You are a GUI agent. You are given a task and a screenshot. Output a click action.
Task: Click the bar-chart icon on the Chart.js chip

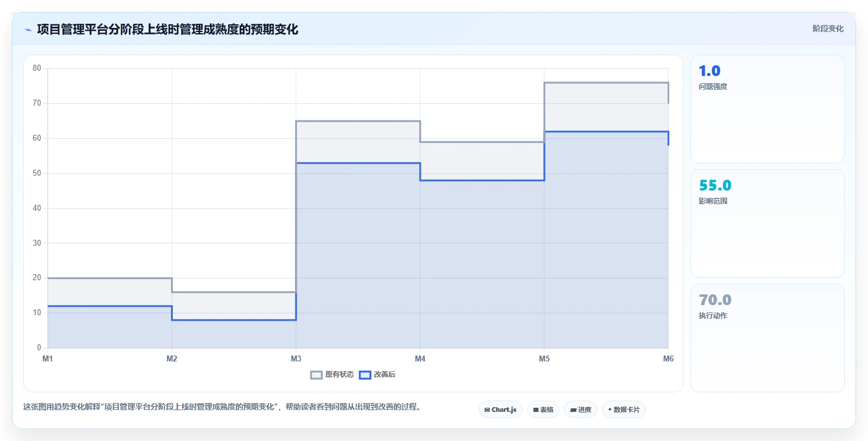(x=487, y=410)
